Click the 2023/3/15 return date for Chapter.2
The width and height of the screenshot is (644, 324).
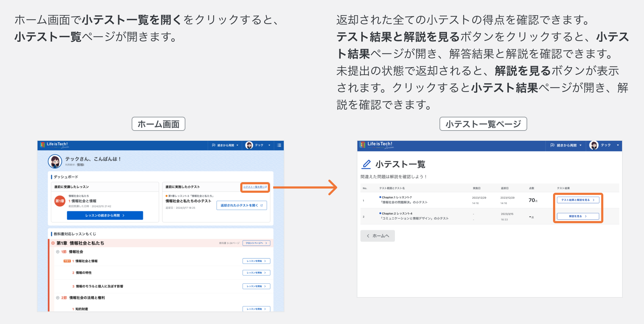coord(507,214)
